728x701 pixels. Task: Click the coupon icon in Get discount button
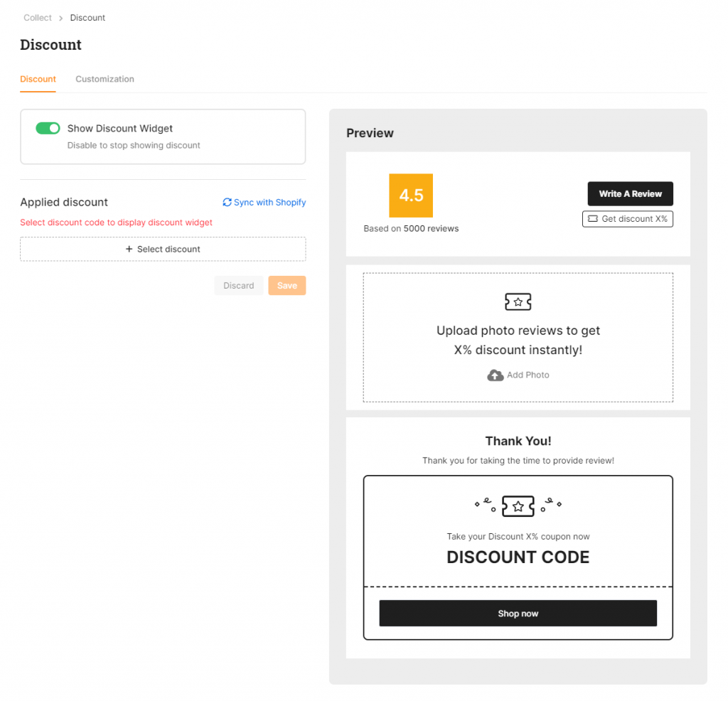[593, 219]
